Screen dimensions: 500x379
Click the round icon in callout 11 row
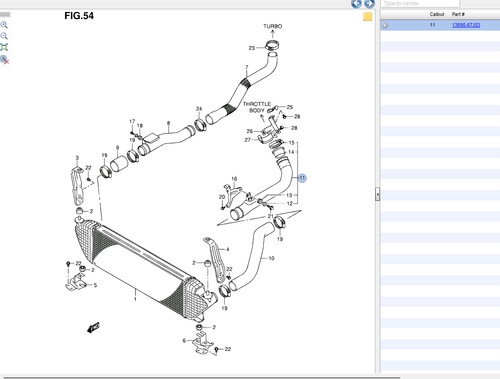tap(385, 25)
